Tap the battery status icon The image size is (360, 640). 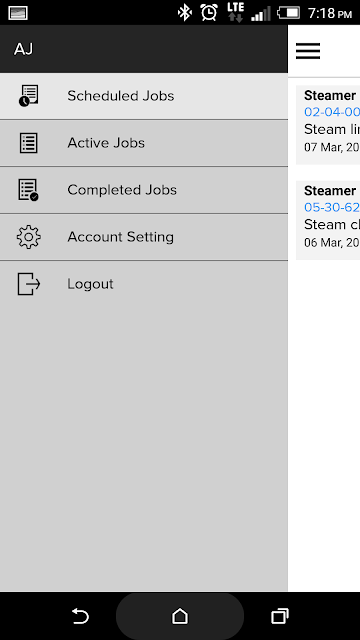point(289,13)
